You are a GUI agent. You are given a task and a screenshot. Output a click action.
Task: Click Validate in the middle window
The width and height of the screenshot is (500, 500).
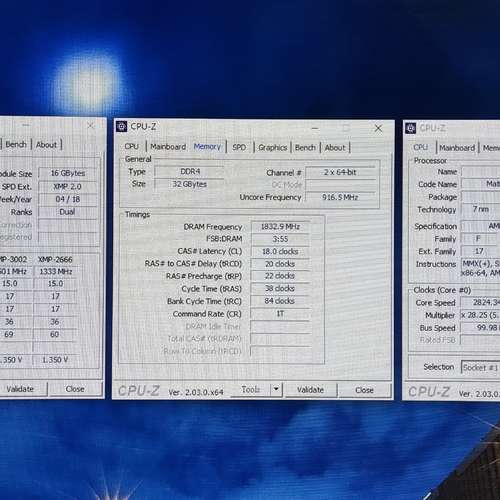pyautogui.click(x=310, y=390)
